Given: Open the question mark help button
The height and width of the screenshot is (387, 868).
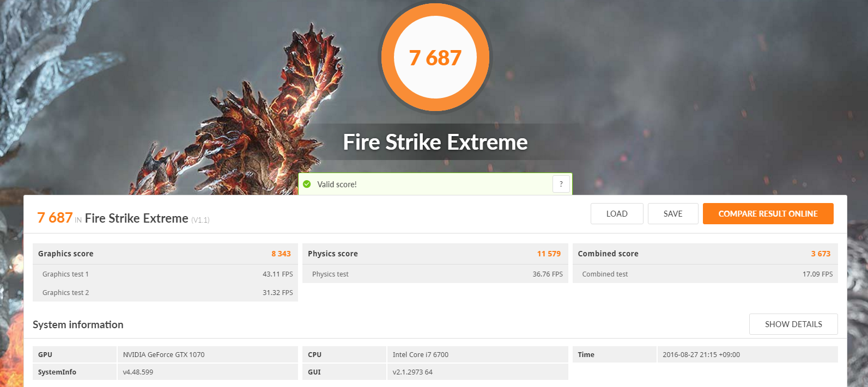Looking at the screenshot, I should [x=561, y=184].
